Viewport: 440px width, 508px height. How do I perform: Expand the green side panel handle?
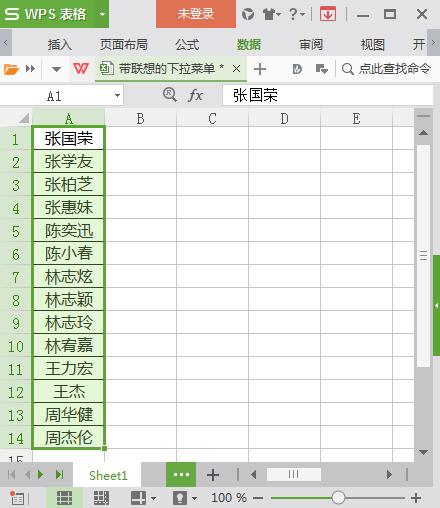coord(436,305)
